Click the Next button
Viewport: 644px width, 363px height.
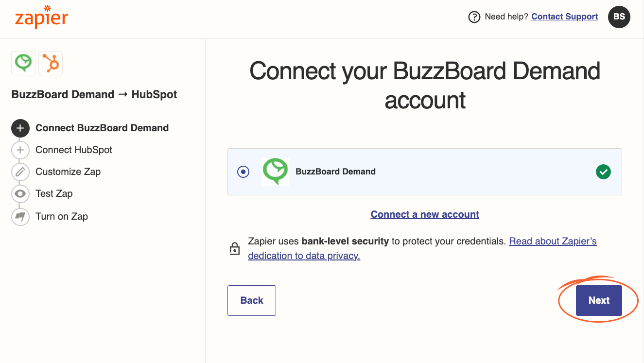[599, 300]
